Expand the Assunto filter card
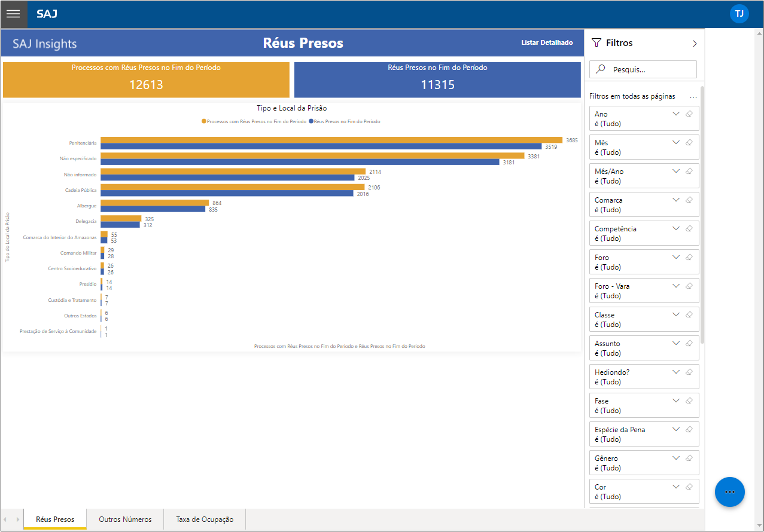The width and height of the screenshot is (764, 532). pyautogui.click(x=676, y=343)
